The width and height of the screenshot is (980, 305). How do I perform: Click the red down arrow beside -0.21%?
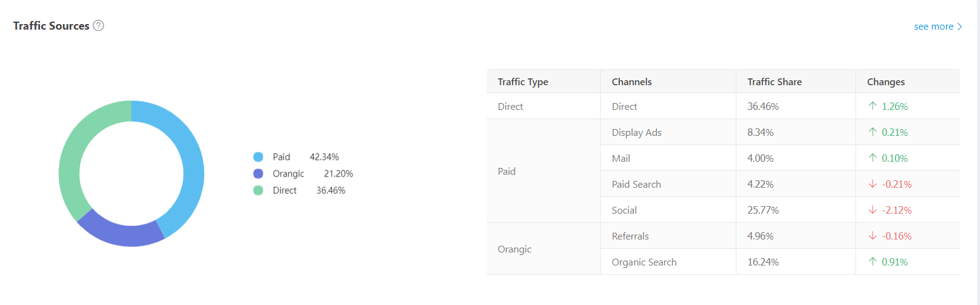pos(873,184)
